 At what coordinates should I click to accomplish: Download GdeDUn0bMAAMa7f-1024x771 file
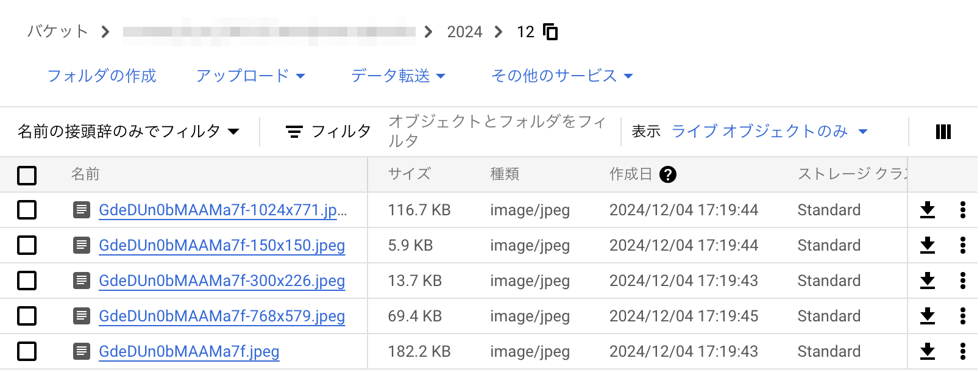(927, 210)
